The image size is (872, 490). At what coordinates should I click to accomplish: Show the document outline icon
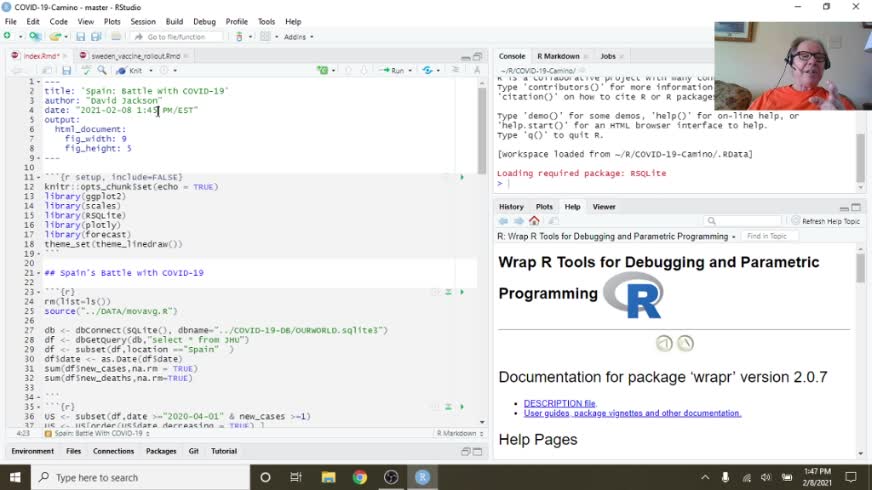tap(455, 70)
